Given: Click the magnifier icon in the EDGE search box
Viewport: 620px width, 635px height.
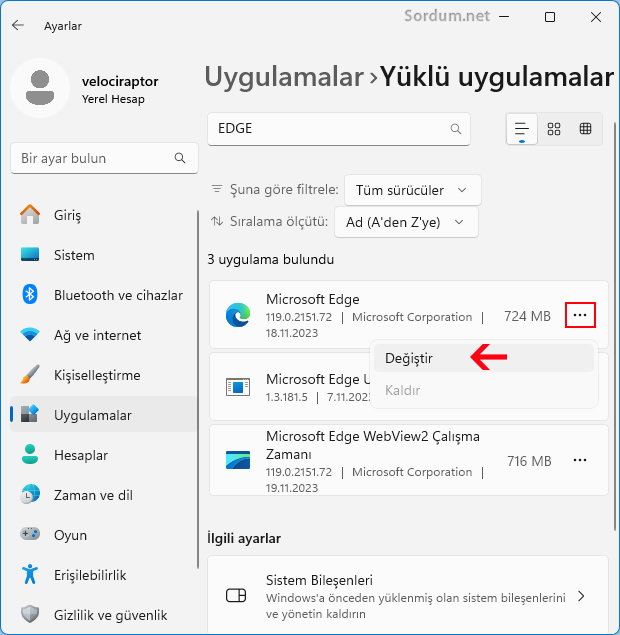Looking at the screenshot, I should pos(456,129).
